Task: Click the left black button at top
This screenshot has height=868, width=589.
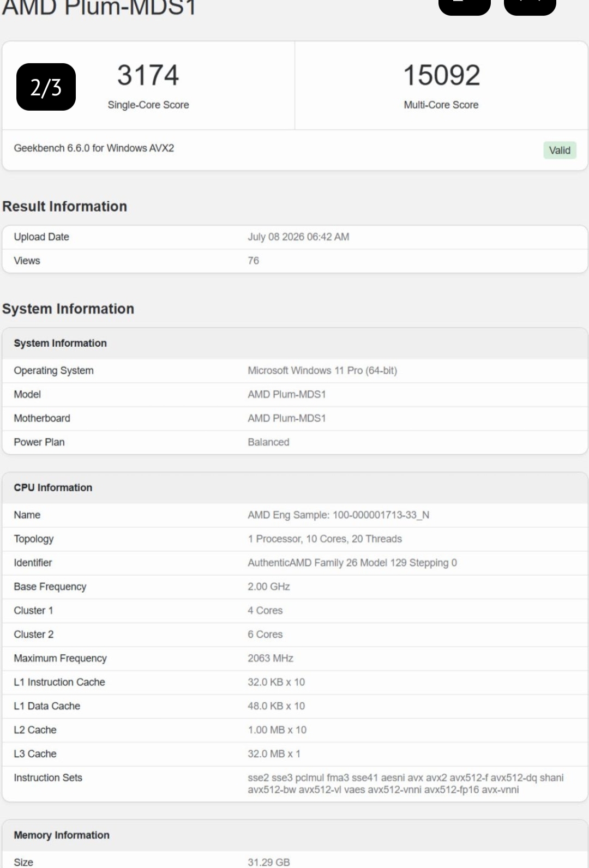Action: [465, 5]
